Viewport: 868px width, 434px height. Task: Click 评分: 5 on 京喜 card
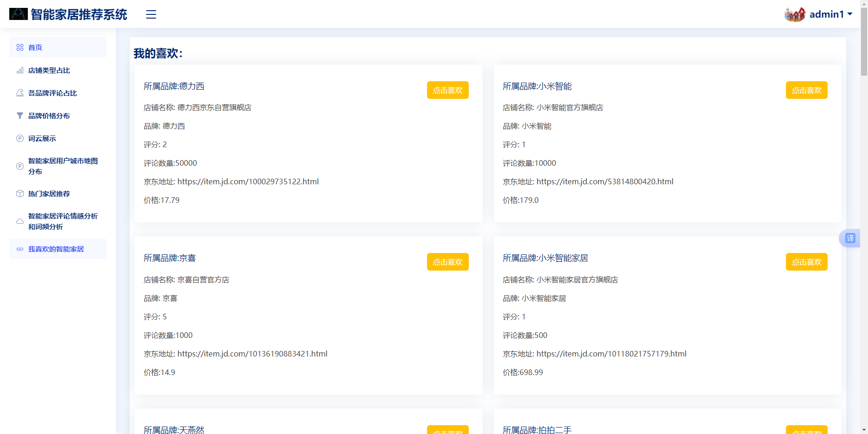tap(155, 317)
